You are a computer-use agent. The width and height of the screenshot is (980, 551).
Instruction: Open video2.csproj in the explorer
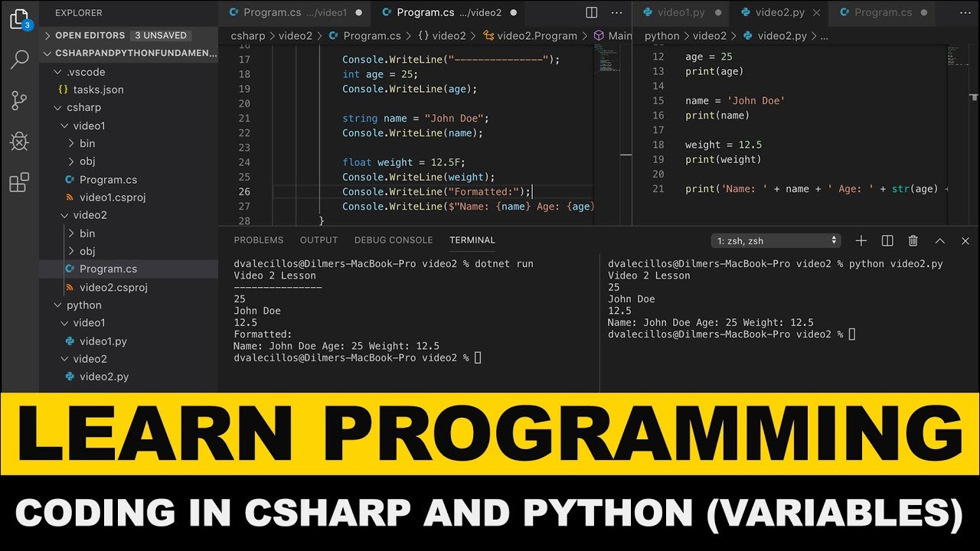(x=113, y=287)
